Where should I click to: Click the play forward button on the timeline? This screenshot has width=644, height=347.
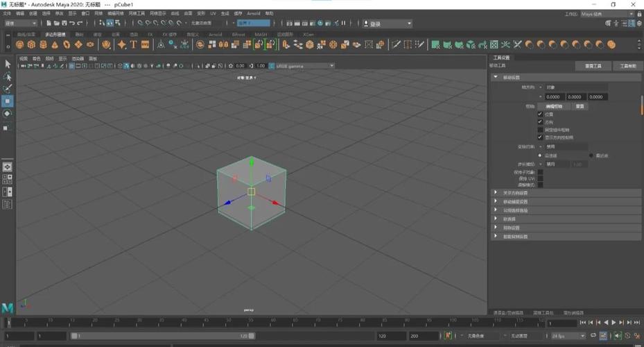pos(613,323)
